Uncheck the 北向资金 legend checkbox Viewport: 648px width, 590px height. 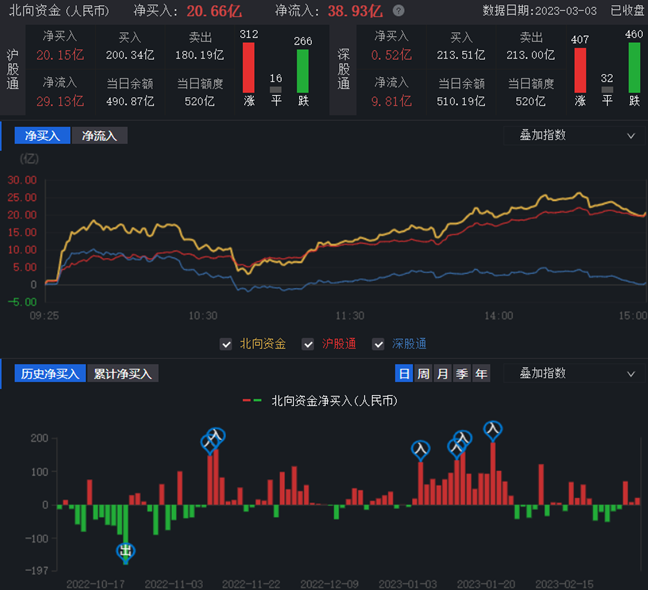tap(227, 344)
